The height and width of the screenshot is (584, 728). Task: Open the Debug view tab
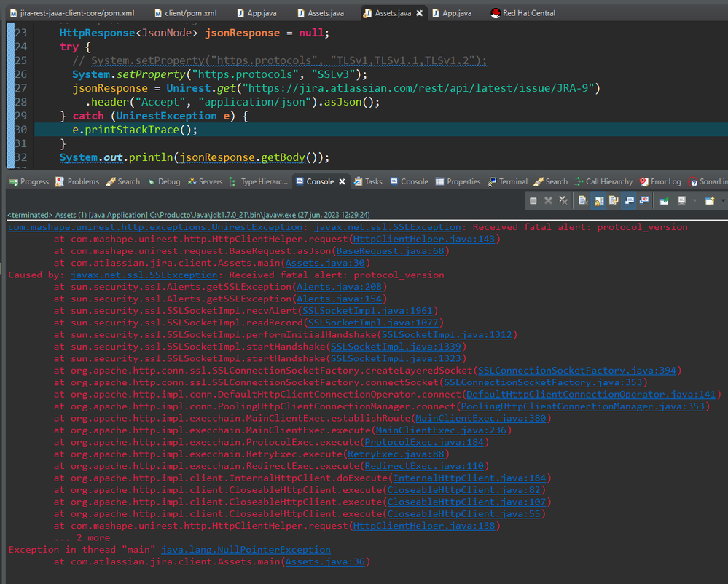[x=164, y=181]
